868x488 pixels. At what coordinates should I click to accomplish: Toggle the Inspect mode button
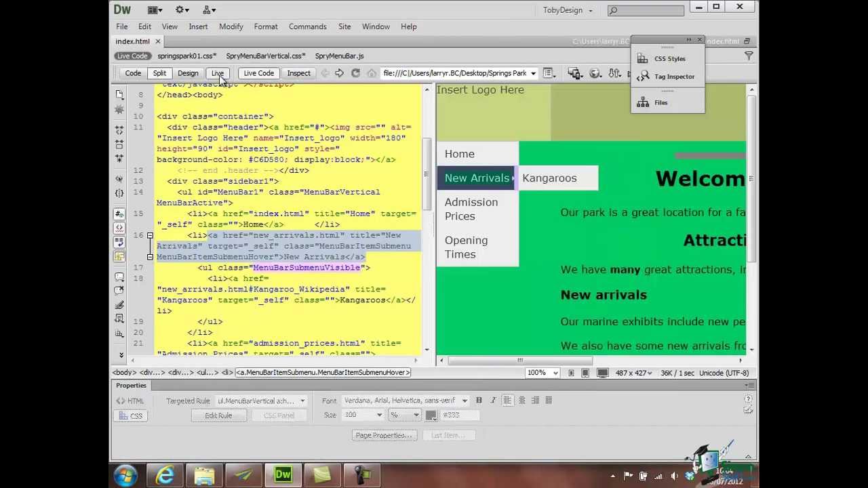click(298, 73)
